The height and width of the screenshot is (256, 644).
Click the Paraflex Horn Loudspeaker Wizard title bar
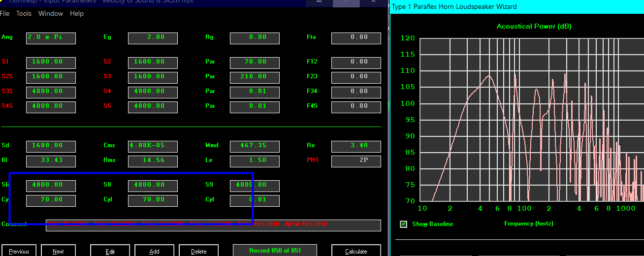coord(517,7)
